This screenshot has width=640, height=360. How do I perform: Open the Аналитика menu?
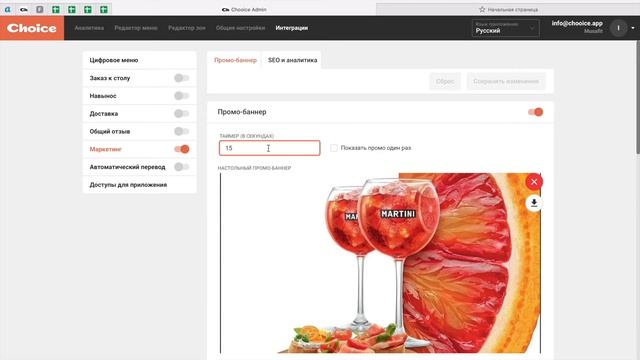[x=89, y=28]
